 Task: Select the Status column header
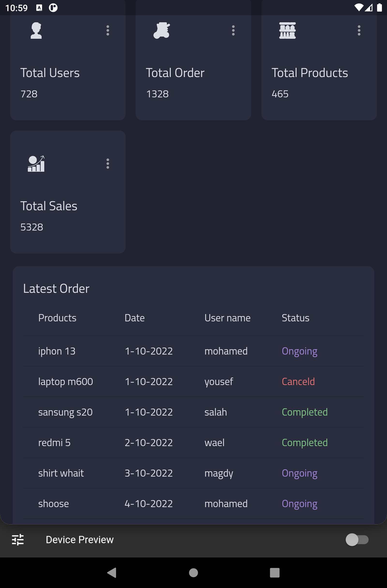[295, 318]
